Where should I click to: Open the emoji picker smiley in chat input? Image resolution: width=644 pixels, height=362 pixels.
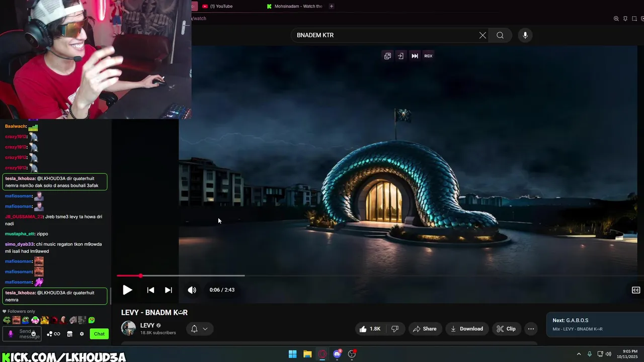(34, 334)
